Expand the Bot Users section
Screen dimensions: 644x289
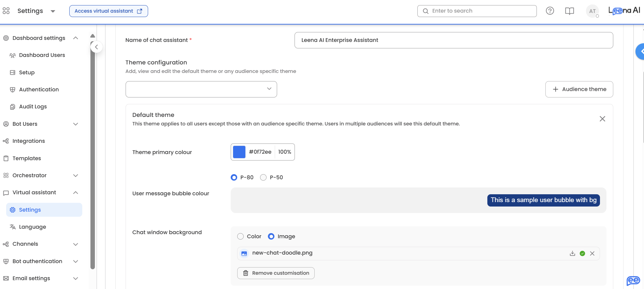76,124
